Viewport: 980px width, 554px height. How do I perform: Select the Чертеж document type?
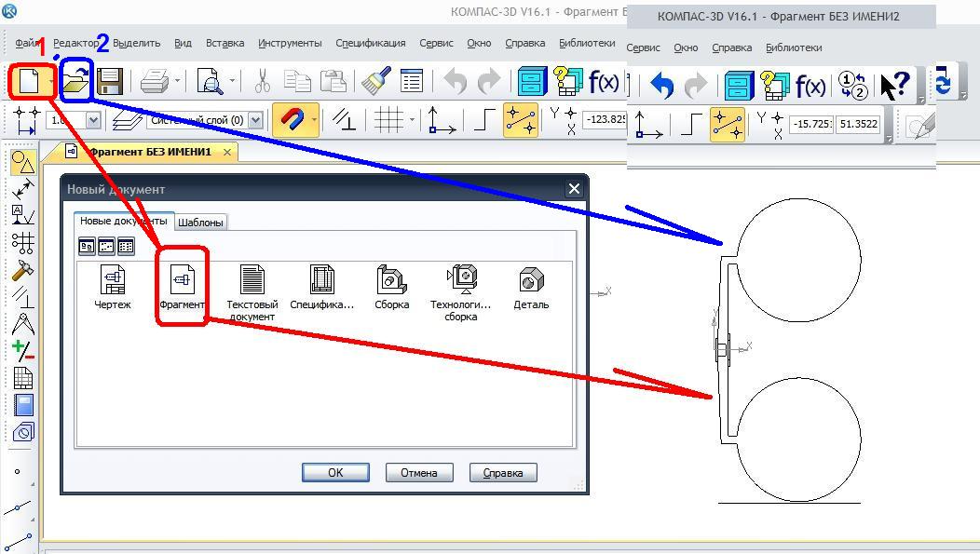(x=113, y=288)
